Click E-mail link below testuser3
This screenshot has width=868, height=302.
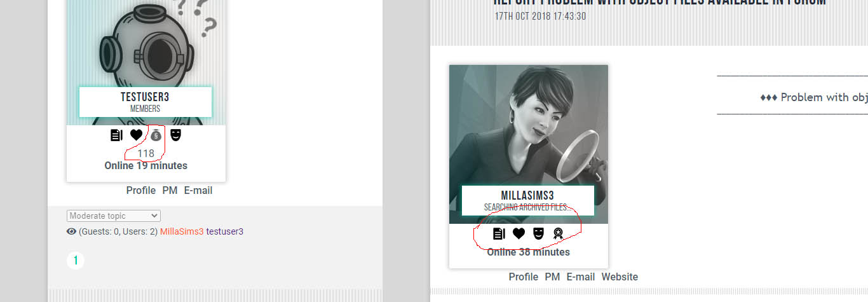pos(198,190)
